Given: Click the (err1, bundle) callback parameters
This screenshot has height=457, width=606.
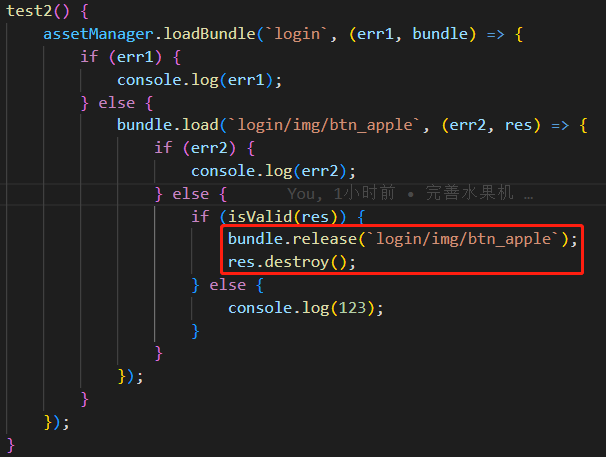Looking at the screenshot, I should coord(412,34).
